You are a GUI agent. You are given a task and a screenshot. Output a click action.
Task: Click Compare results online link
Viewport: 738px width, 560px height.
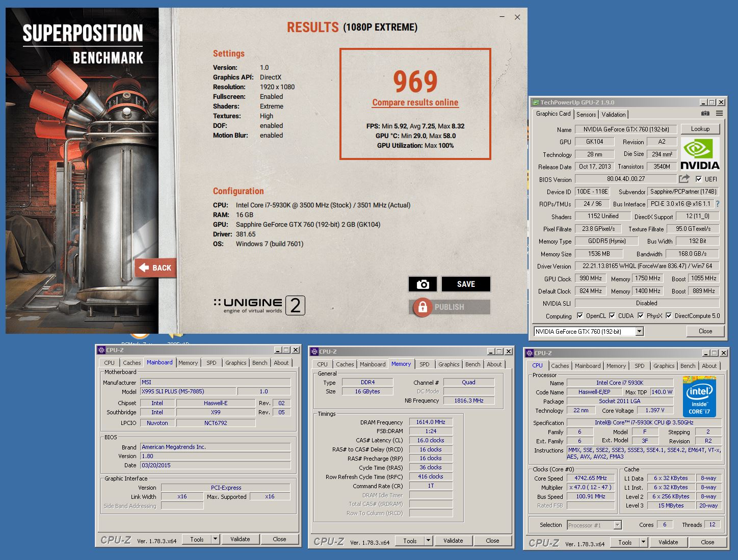click(x=415, y=102)
